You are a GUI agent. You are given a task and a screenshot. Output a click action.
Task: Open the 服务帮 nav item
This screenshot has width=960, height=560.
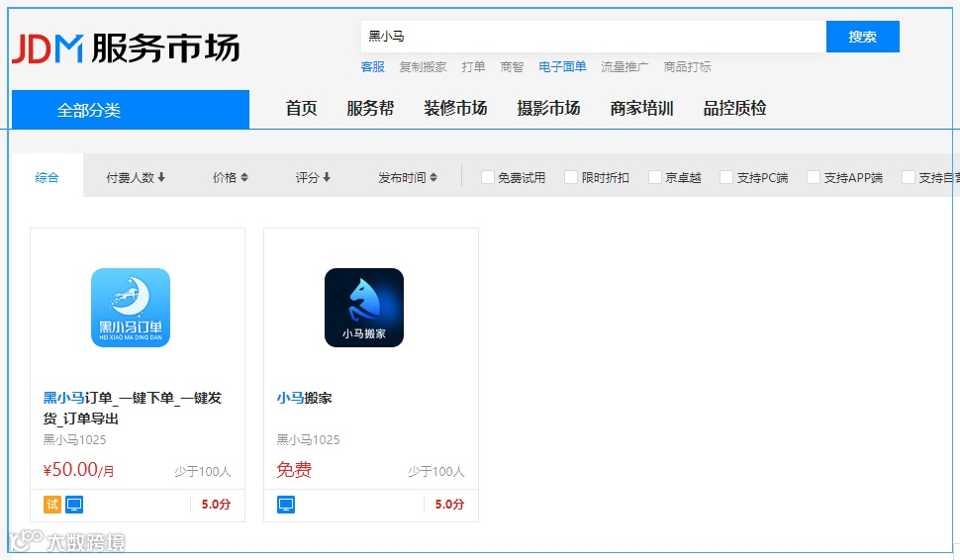370,108
